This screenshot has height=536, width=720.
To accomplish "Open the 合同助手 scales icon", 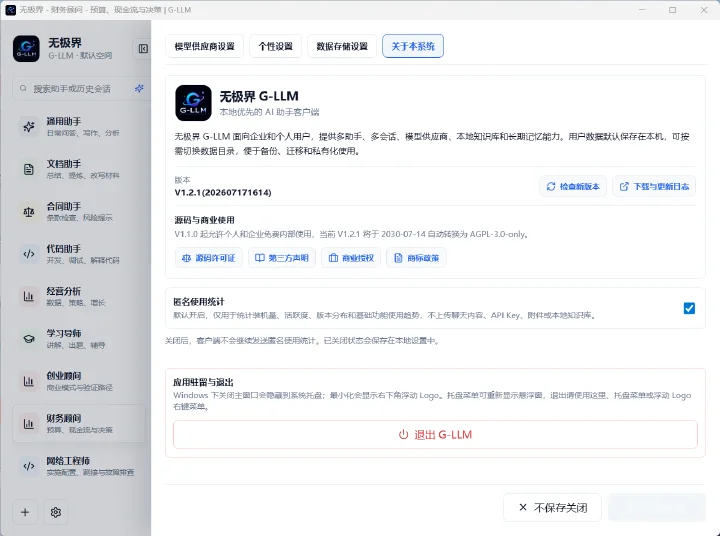I will [29, 211].
